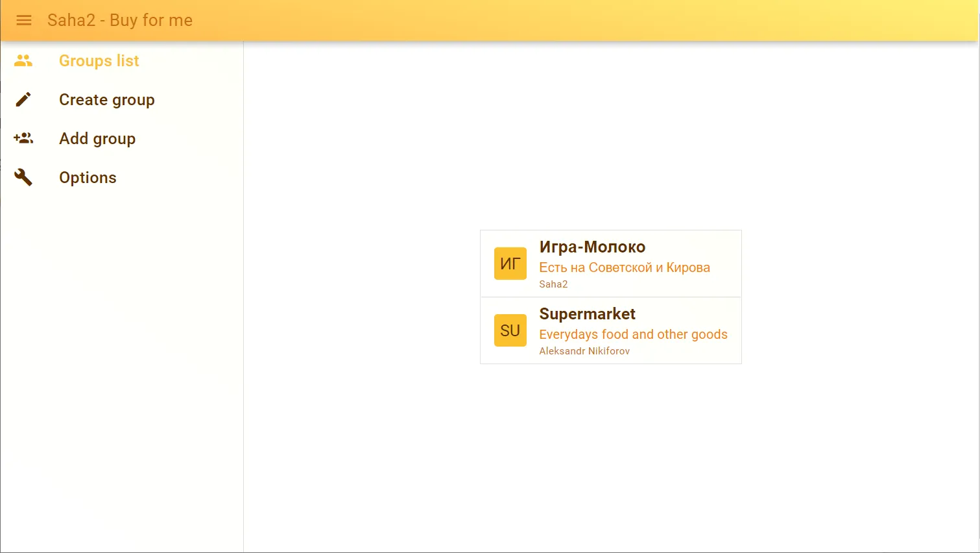Click the Add group person-plus icon
Viewport: 980px width, 553px height.
tap(23, 138)
